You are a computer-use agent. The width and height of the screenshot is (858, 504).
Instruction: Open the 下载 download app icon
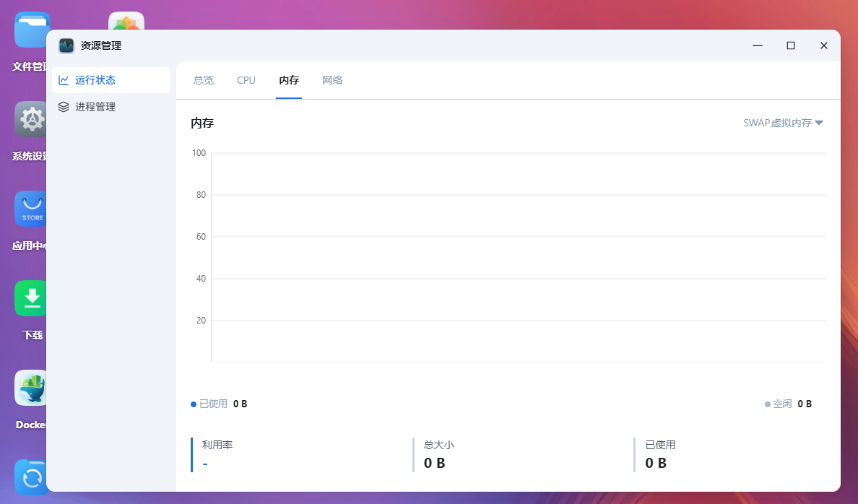tap(31, 299)
